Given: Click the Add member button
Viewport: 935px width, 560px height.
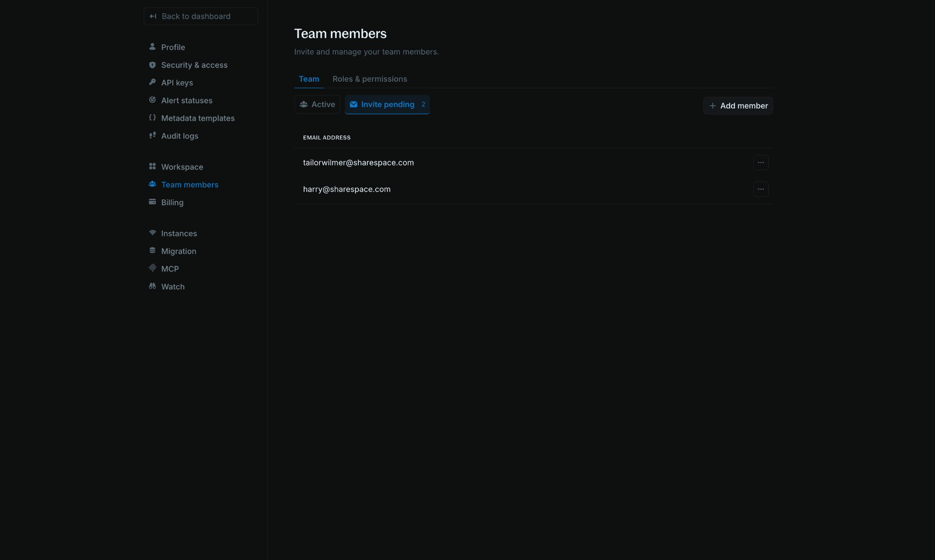Looking at the screenshot, I should pos(738,106).
